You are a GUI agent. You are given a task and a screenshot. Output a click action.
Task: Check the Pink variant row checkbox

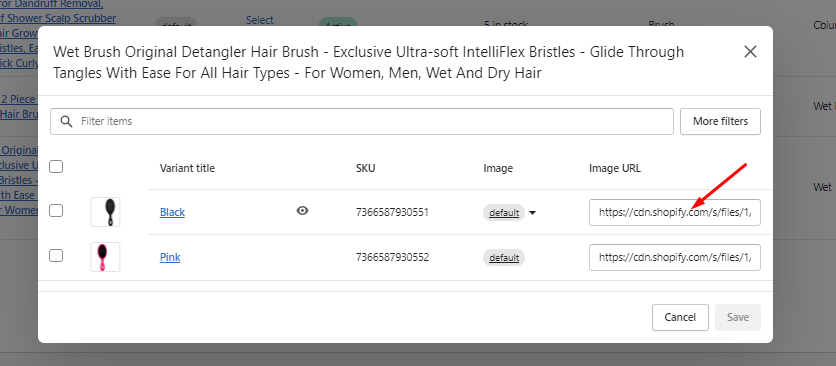click(x=56, y=256)
